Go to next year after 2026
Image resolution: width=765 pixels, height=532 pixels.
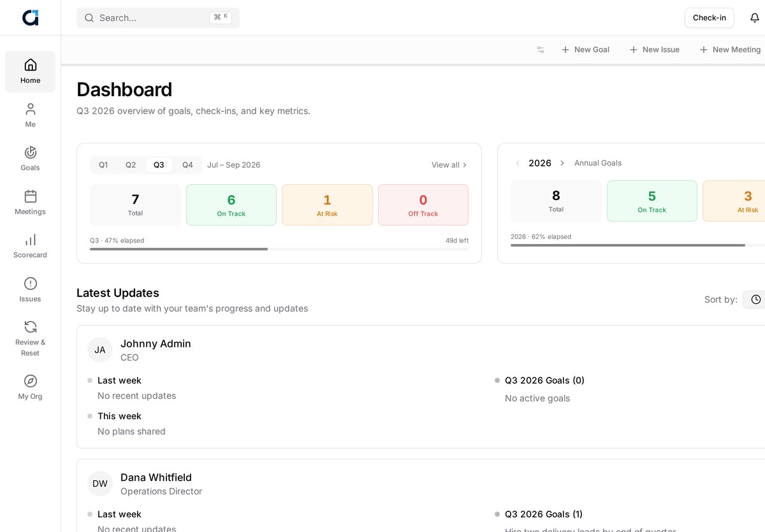(562, 163)
